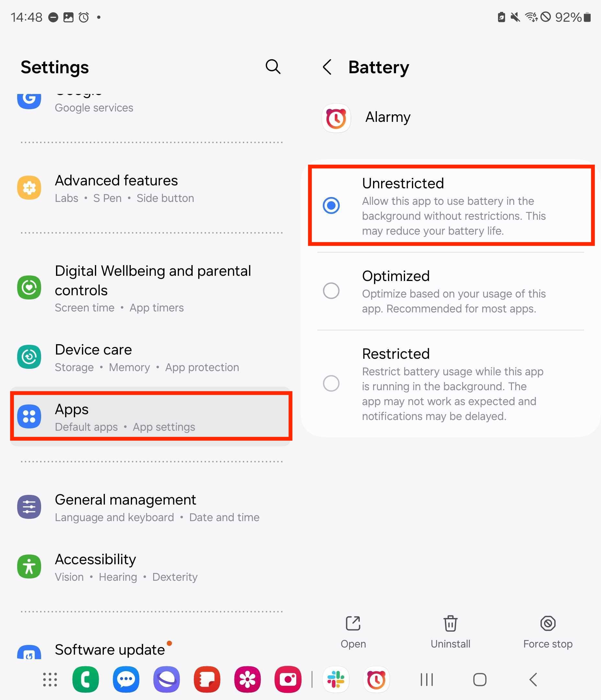The height and width of the screenshot is (700, 601).
Task: Open Advanced features settings
Action: coord(151,188)
